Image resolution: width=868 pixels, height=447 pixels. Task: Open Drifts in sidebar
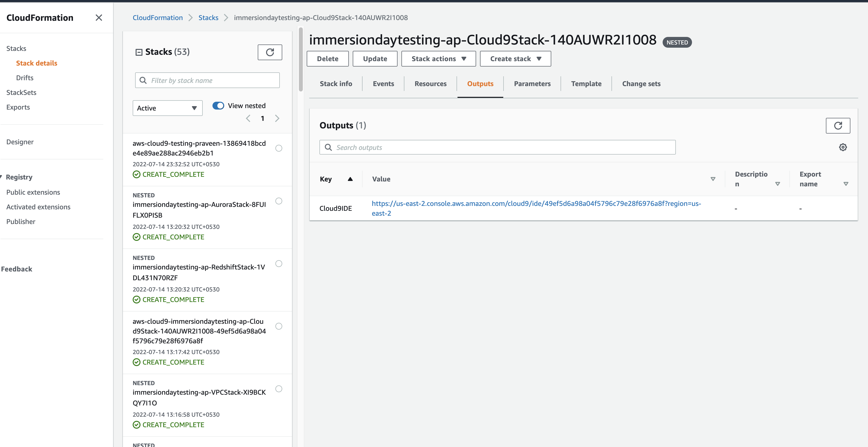coord(24,78)
